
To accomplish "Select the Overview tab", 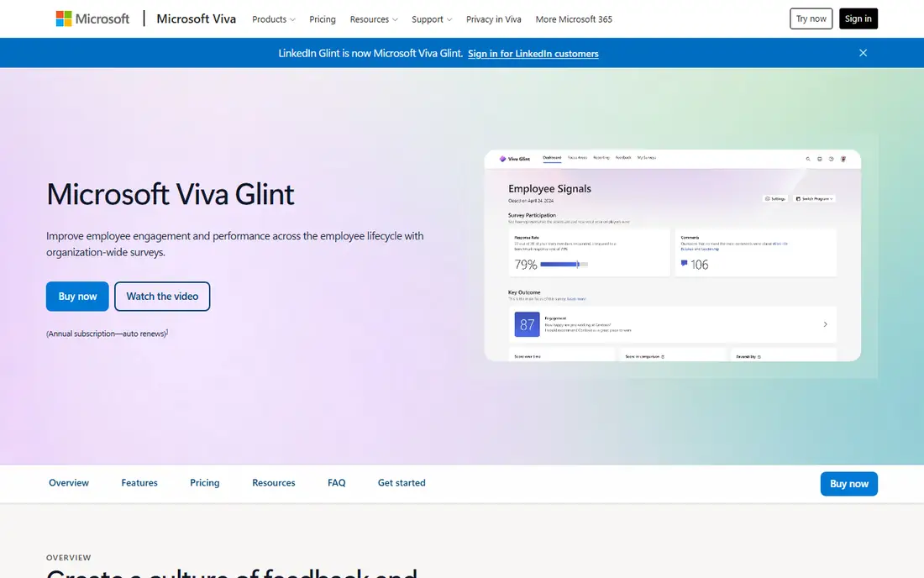I will (x=69, y=482).
